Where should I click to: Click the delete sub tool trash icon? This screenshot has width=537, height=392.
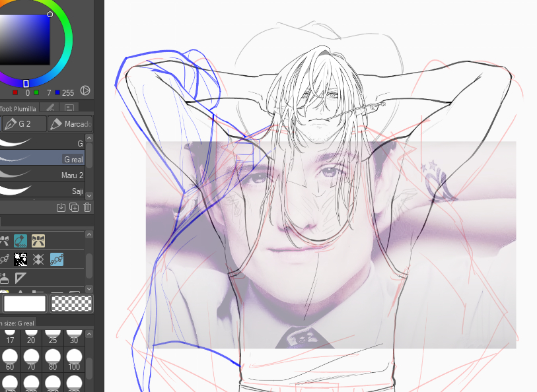tap(87, 207)
